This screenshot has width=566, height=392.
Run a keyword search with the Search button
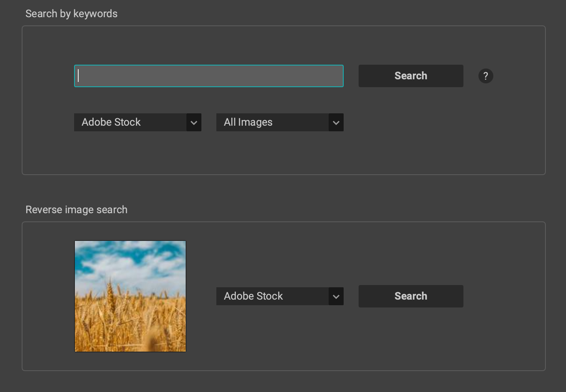(411, 76)
